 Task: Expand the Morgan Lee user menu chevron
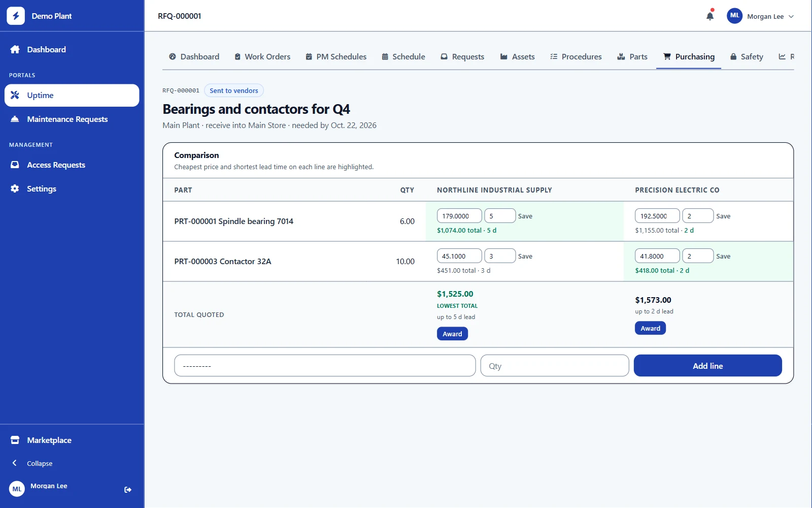[791, 16]
